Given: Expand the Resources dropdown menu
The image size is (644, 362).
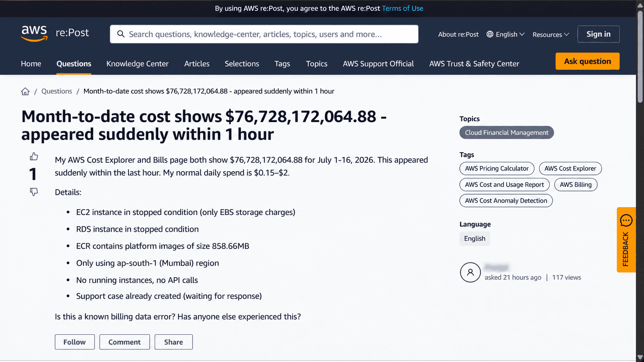Looking at the screenshot, I should coord(551,35).
